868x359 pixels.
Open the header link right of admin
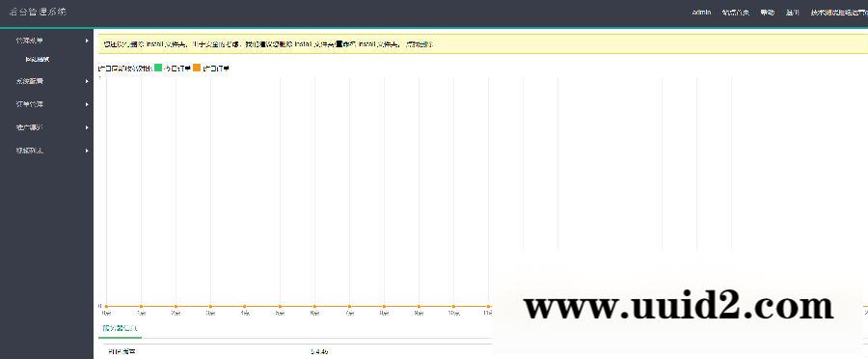736,13
